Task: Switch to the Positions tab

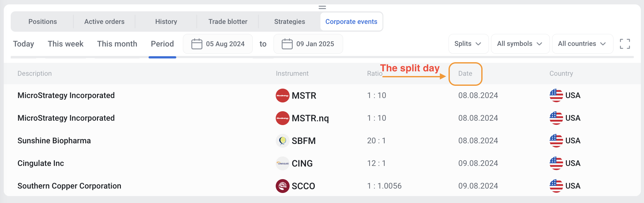Action: coord(43,22)
